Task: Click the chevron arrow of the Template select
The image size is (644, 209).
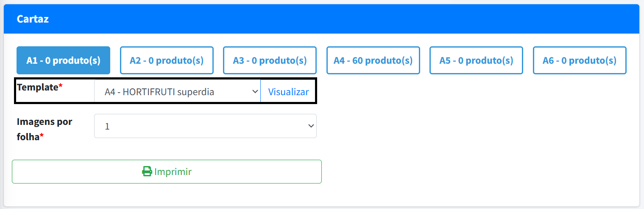Action: point(255,91)
